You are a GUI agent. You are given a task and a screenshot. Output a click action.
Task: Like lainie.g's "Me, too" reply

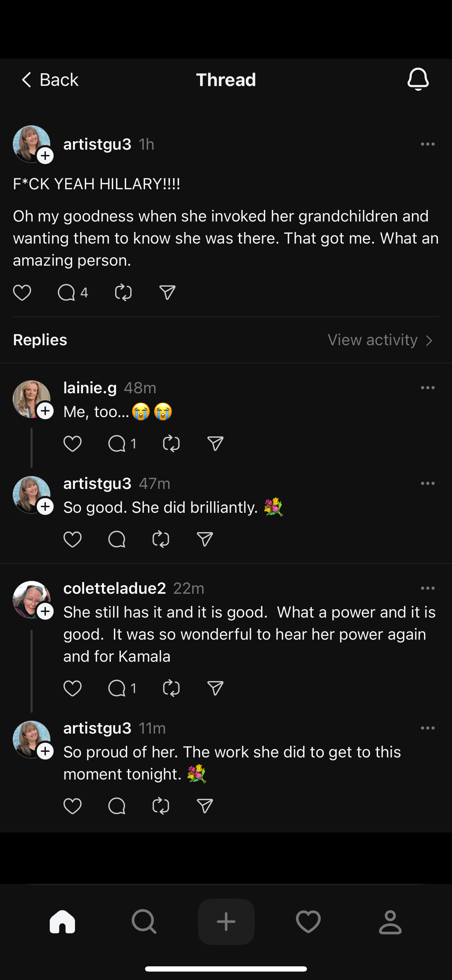pyautogui.click(x=72, y=444)
